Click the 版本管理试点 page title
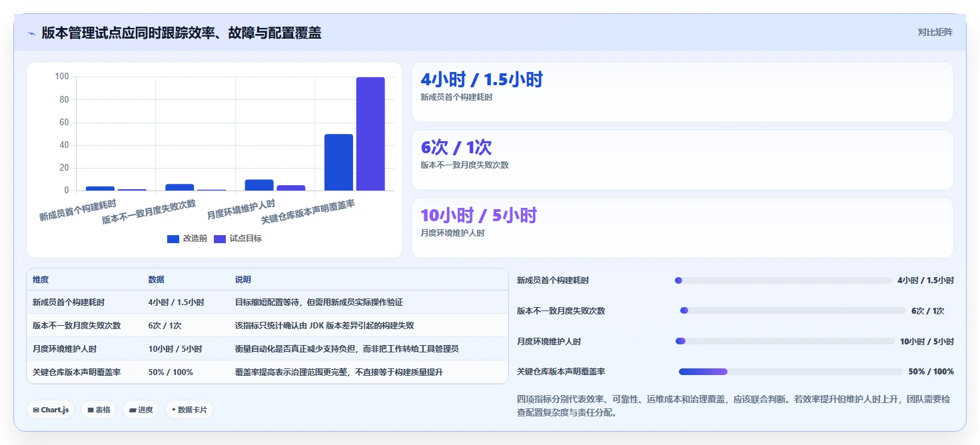This screenshot has width=980, height=445. (x=181, y=33)
